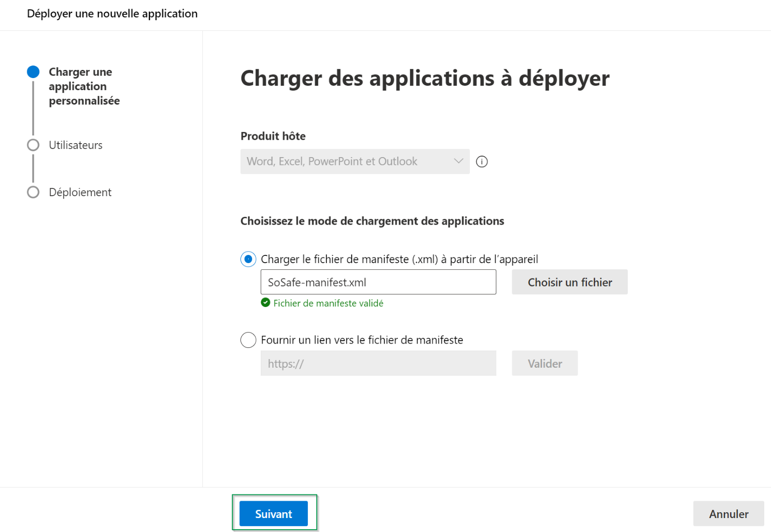Viewport: 771px width, 532px height.
Task: Select the Charger une application personnalisée step label
Action: pos(84,86)
